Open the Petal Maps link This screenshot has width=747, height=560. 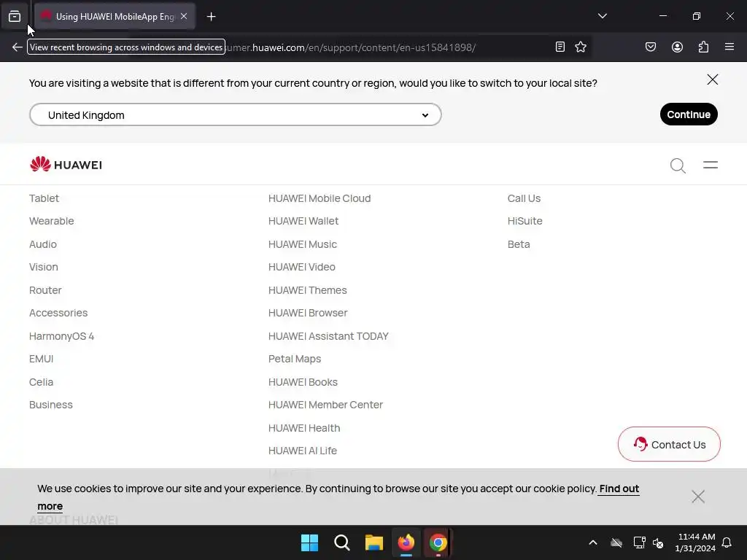[x=295, y=359]
